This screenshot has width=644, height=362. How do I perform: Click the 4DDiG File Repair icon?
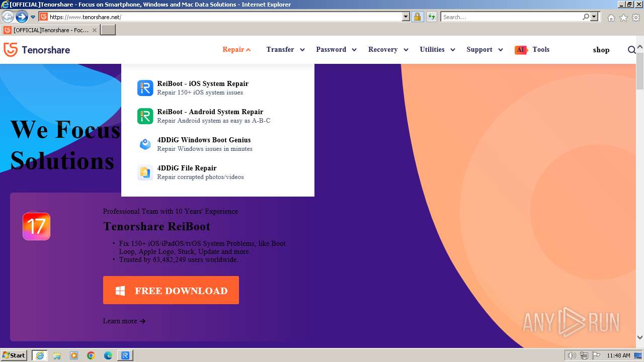(x=145, y=172)
